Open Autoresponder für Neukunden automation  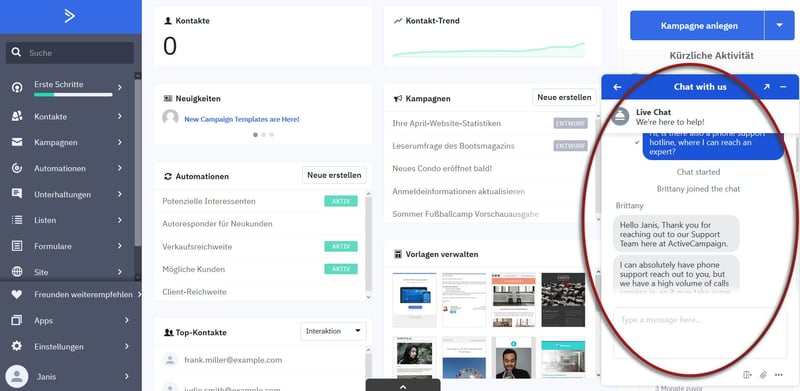point(217,224)
